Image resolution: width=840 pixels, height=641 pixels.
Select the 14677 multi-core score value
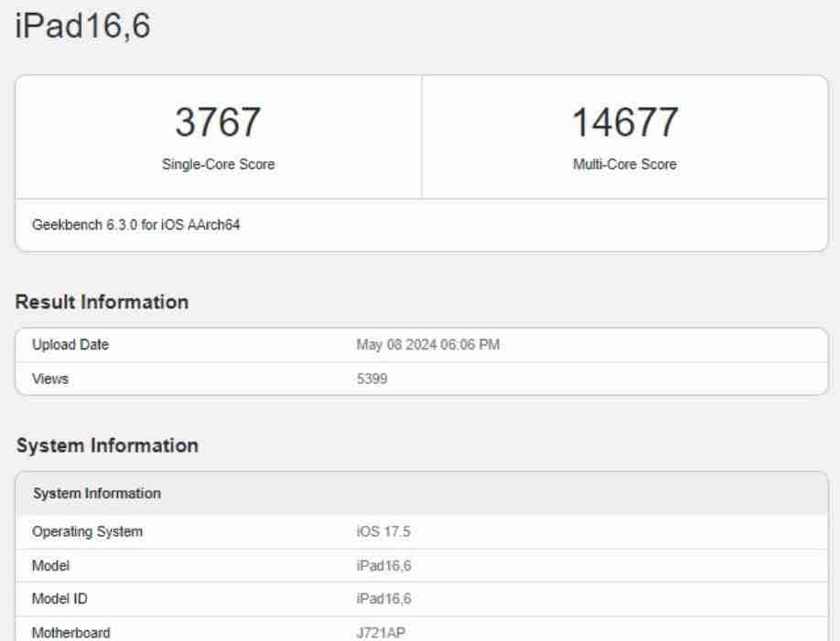625,123
